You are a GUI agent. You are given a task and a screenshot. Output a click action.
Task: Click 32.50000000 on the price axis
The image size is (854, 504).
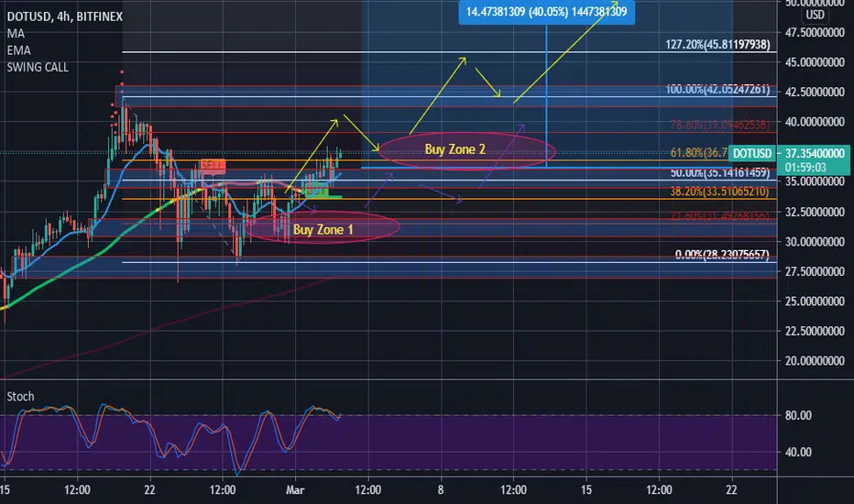coord(815,212)
